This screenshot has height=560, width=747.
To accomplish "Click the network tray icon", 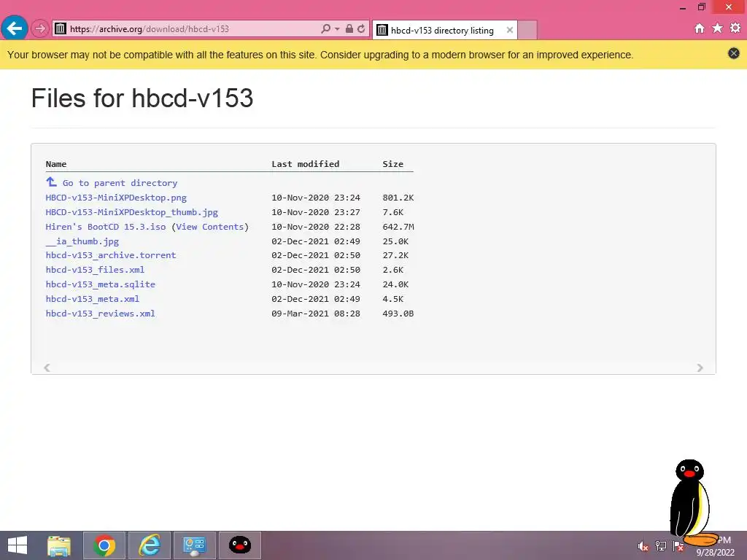I will pos(661,546).
